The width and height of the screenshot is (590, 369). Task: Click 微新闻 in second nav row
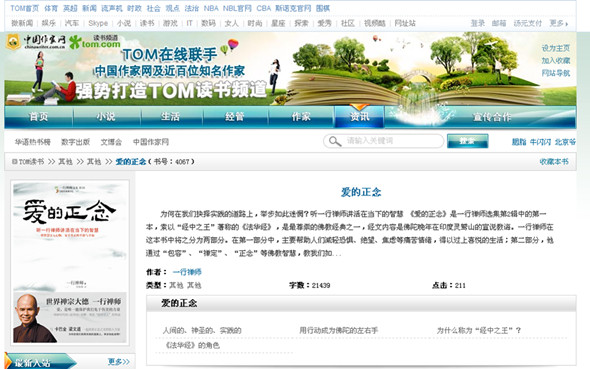click(x=22, y=23)
